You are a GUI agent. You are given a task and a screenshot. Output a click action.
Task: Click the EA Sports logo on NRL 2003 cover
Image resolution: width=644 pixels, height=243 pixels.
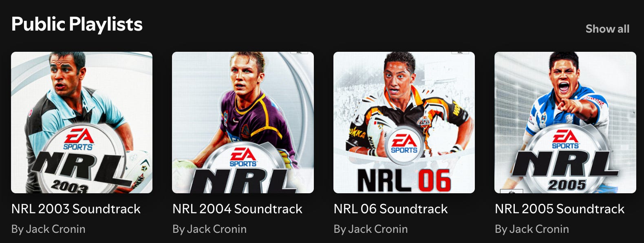point(78,139)
